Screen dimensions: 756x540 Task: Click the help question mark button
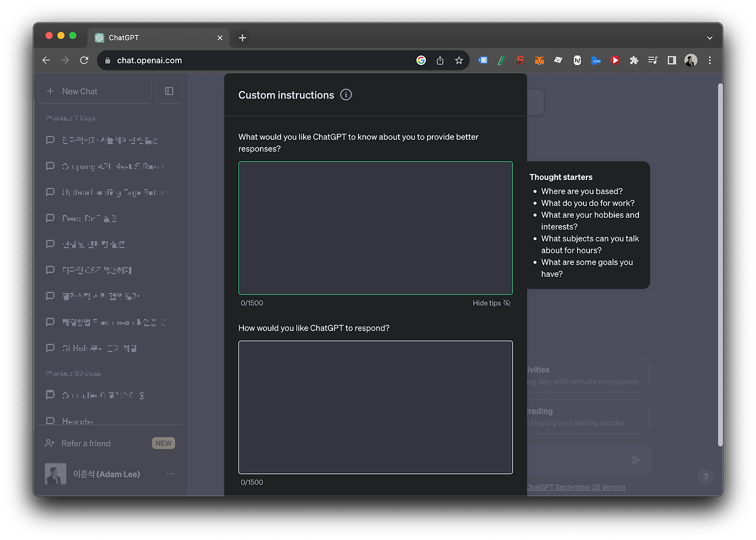[x=705, y=477]
